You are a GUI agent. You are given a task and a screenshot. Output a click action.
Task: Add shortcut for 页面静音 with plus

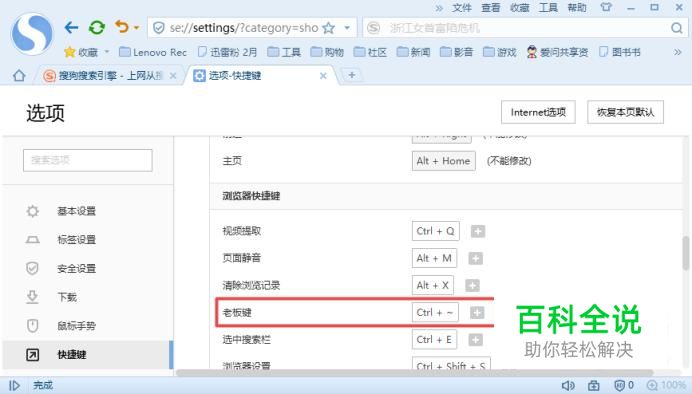(x=475, y=259)
